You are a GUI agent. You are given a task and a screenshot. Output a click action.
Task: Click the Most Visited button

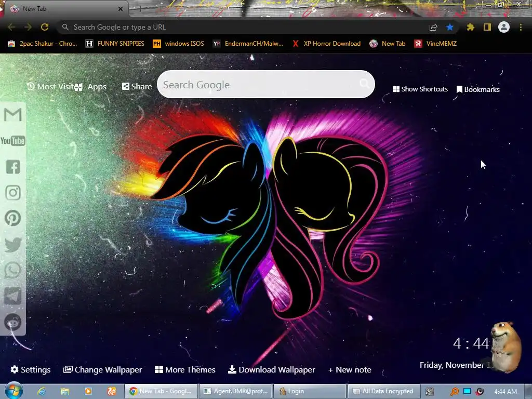pos(50,87)
